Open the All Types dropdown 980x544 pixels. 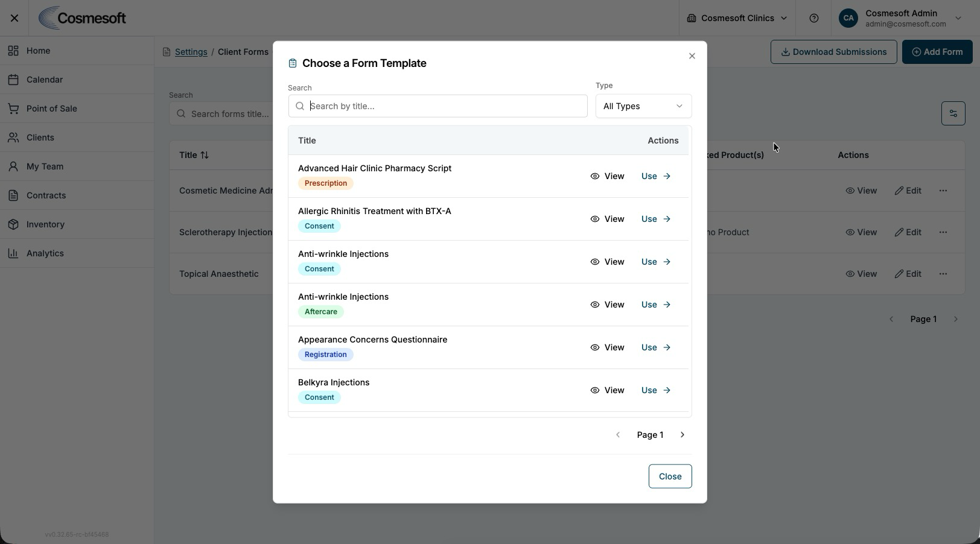643,106
